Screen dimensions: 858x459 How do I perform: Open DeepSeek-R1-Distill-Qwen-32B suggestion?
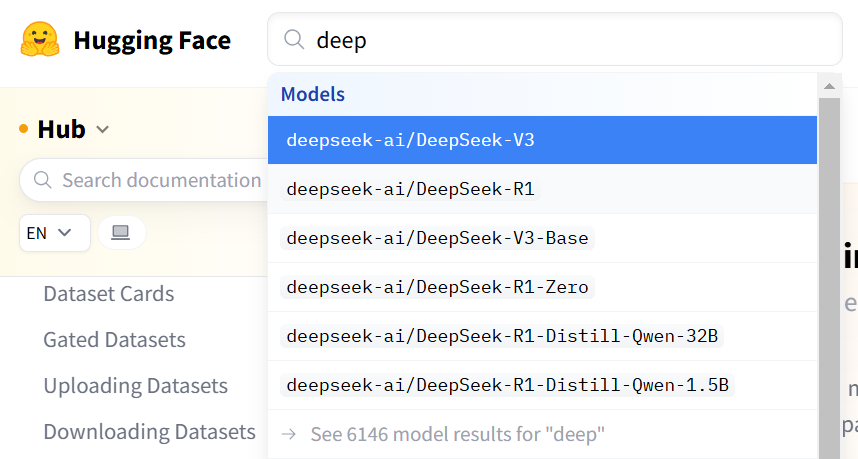(542, 336)
